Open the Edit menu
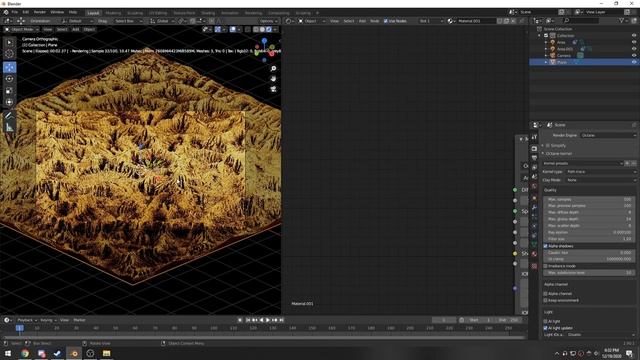The image size is (640, 360). coord(26,12)
